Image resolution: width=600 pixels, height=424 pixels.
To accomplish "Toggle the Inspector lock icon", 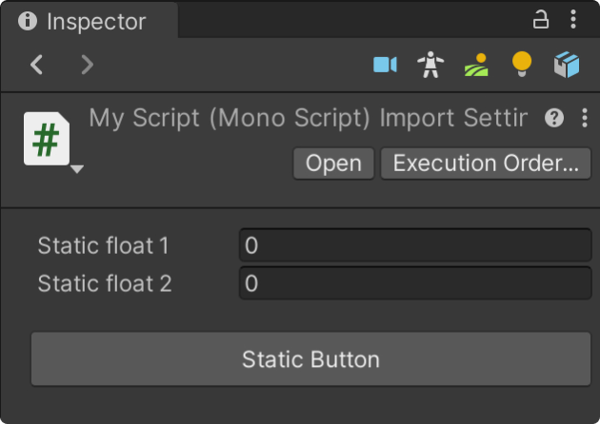I will click(541, 19).
